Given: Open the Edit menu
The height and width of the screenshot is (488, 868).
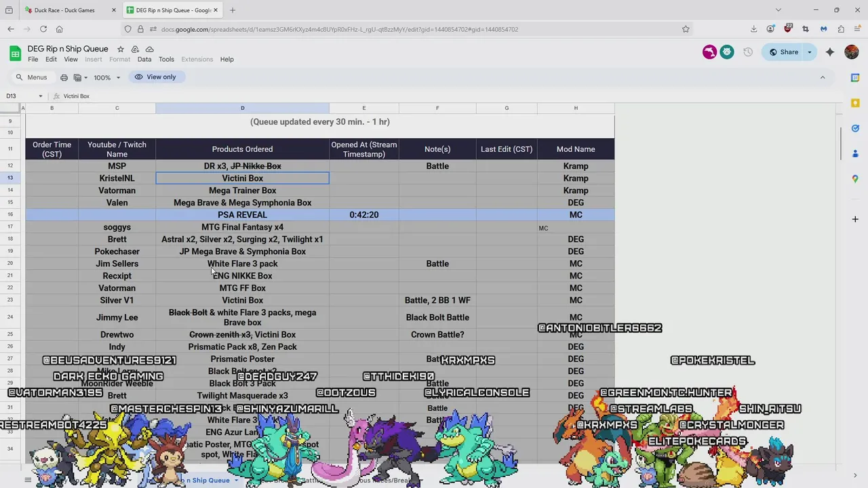Looking at the screenshot, I should 51,60.
